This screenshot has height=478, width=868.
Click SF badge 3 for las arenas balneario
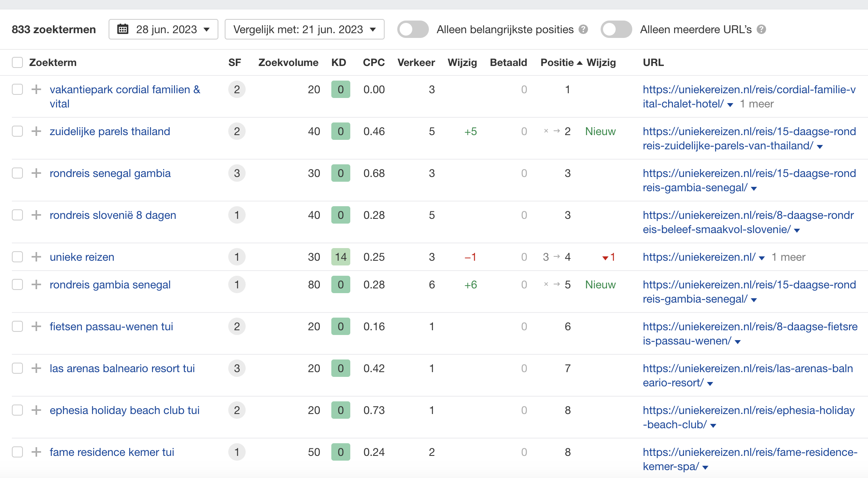click(x=237, y=368)
